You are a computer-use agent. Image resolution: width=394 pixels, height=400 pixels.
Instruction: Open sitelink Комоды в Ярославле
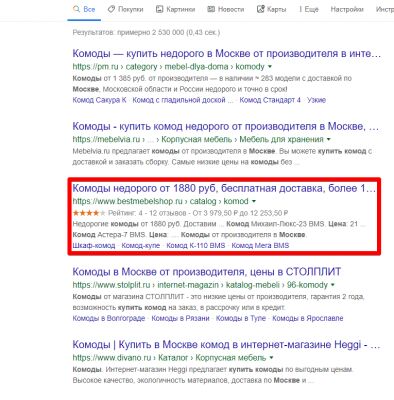308,318
